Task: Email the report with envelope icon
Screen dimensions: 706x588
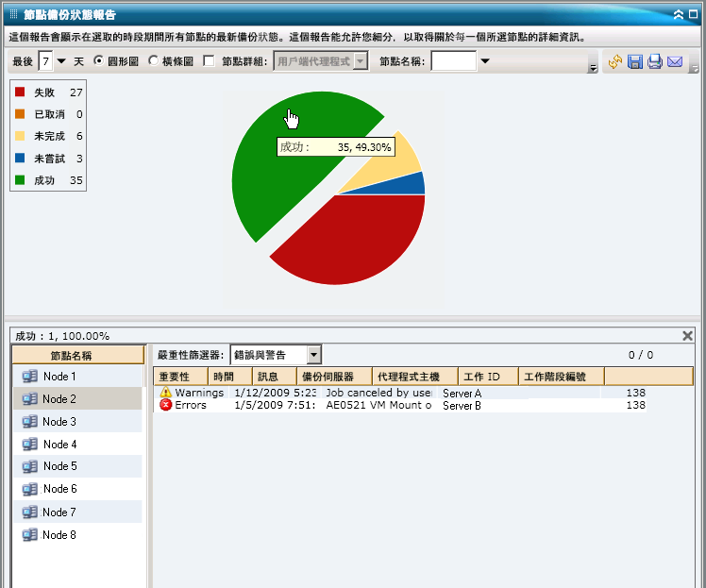Action: point(675,61)
